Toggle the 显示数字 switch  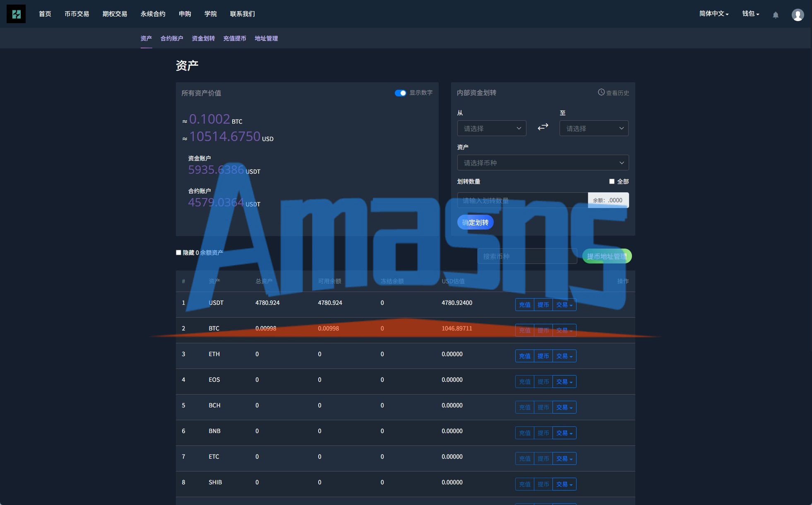click(x=400, y=93)
